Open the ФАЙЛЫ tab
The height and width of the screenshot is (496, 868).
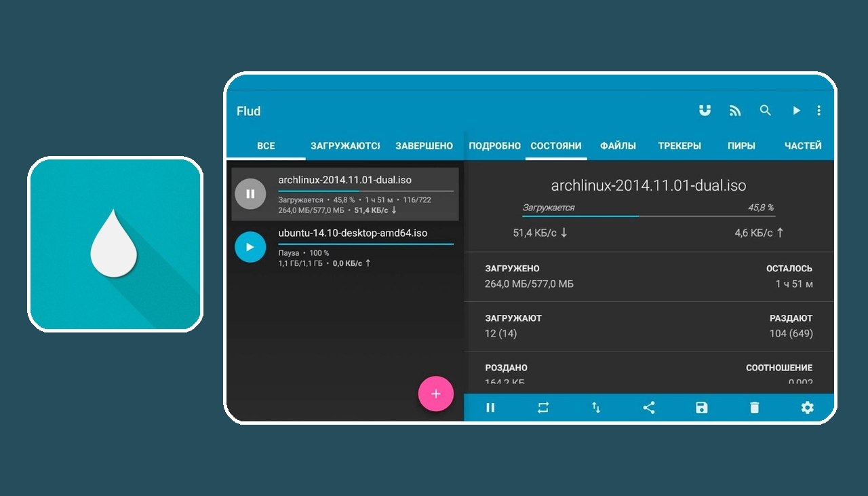coord(618,146)
